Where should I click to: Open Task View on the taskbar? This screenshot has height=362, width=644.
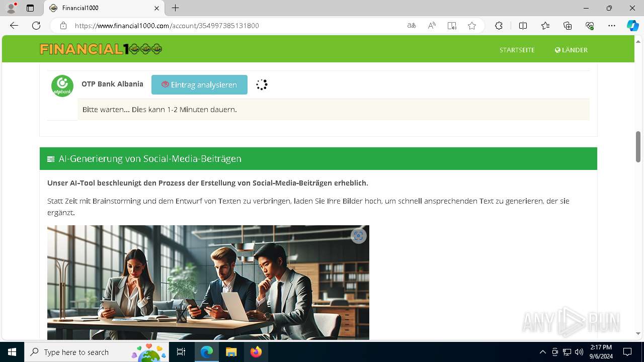tap(181, 352)
